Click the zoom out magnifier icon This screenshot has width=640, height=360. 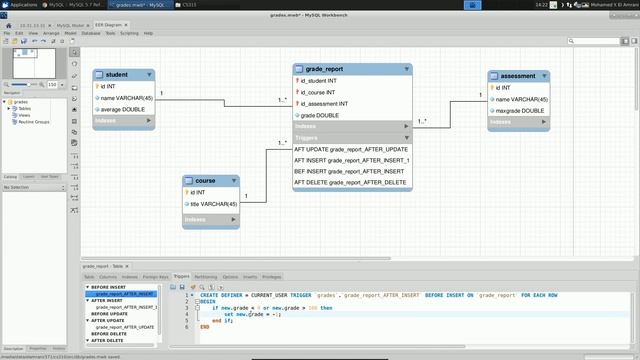(x=6, y=84)
